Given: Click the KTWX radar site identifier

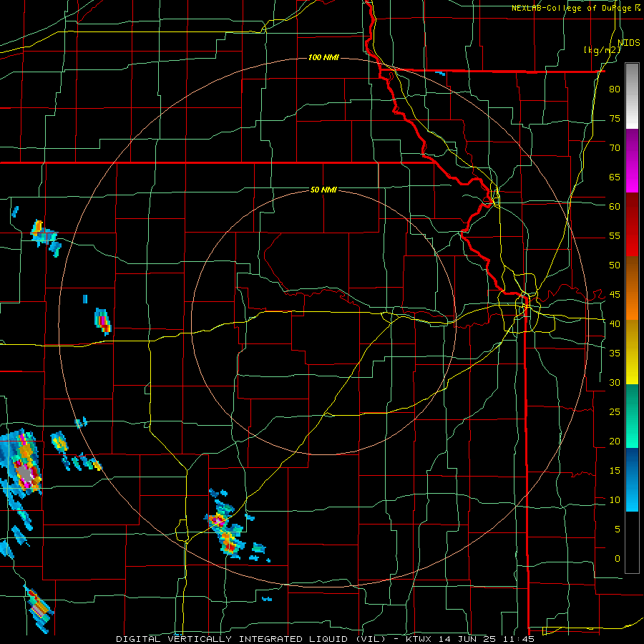Looking at the screenshot, I should [x=420, y=639].
